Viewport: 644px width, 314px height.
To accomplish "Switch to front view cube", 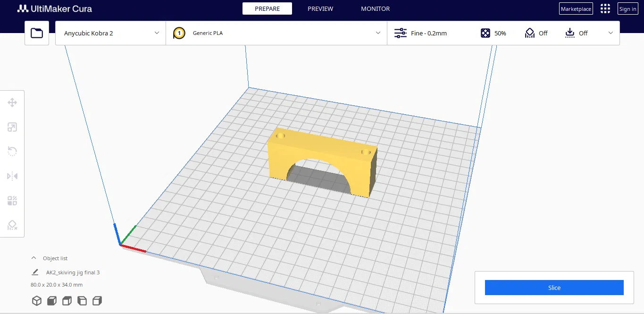I will (x=52, y=301).
